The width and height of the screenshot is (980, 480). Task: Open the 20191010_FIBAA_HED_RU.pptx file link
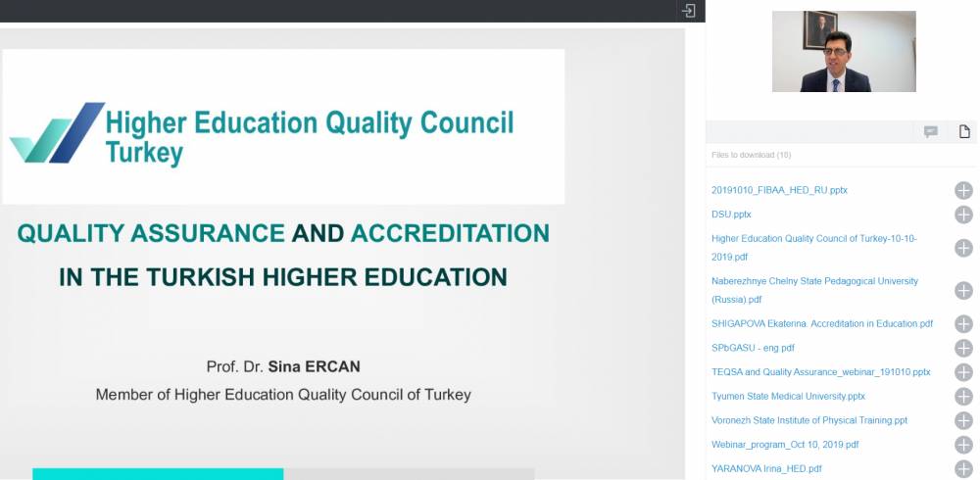click(779, 190)
